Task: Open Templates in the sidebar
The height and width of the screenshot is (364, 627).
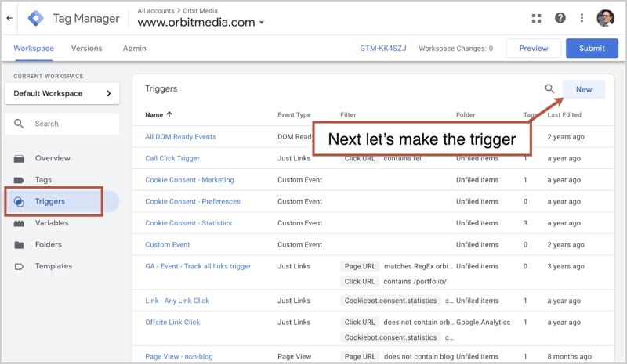Action: [x=53, y=266]
